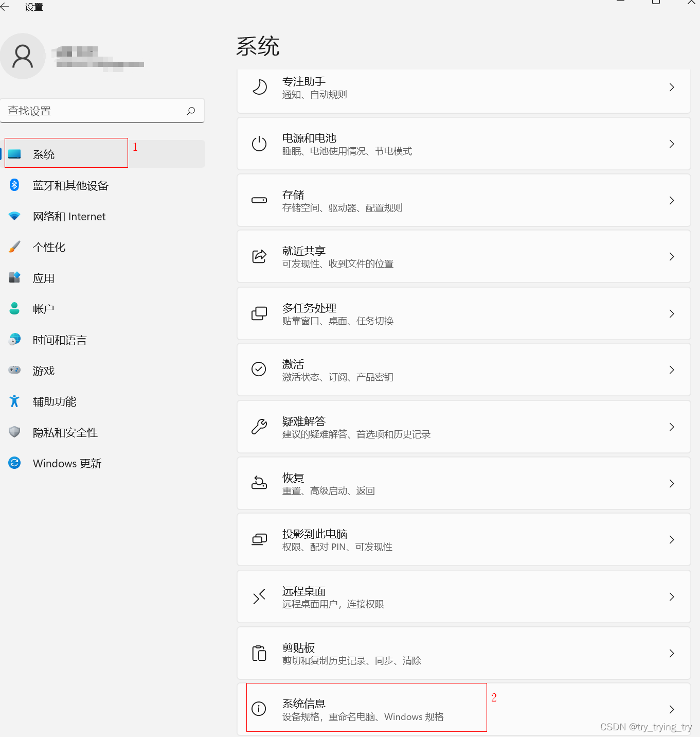Open Bluetooth settings via the Bluetooth sidebar icon
700x737 pixels.
click(14, 185)
